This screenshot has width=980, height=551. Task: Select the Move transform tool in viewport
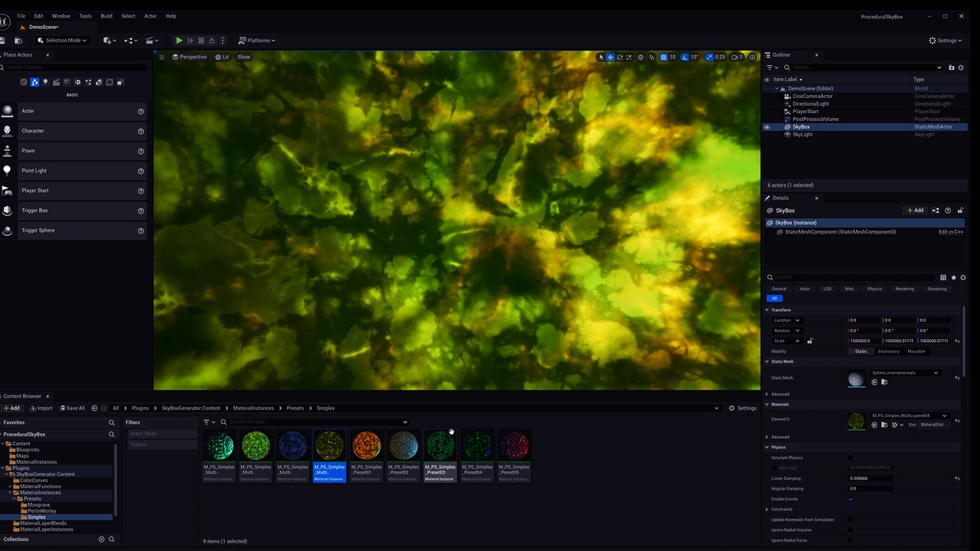pyautogui.click(x=610, y=57)
